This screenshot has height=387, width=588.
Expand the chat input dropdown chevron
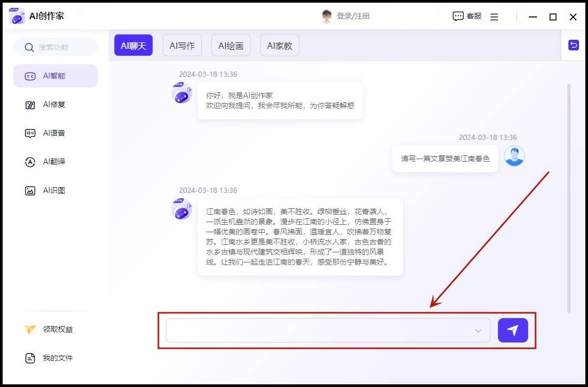point(478,331)
